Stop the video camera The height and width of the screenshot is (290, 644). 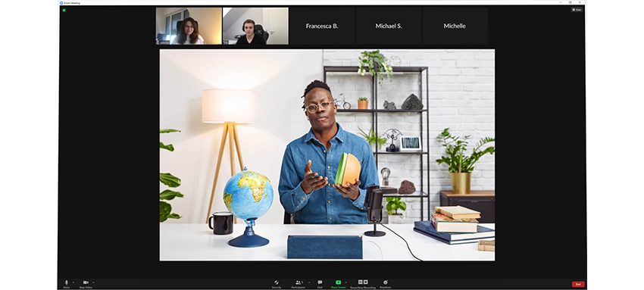click(86, 284)
